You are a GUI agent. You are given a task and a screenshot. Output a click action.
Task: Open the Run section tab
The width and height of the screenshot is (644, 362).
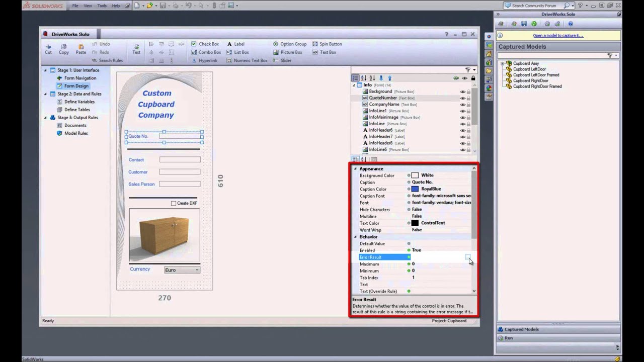558,338
